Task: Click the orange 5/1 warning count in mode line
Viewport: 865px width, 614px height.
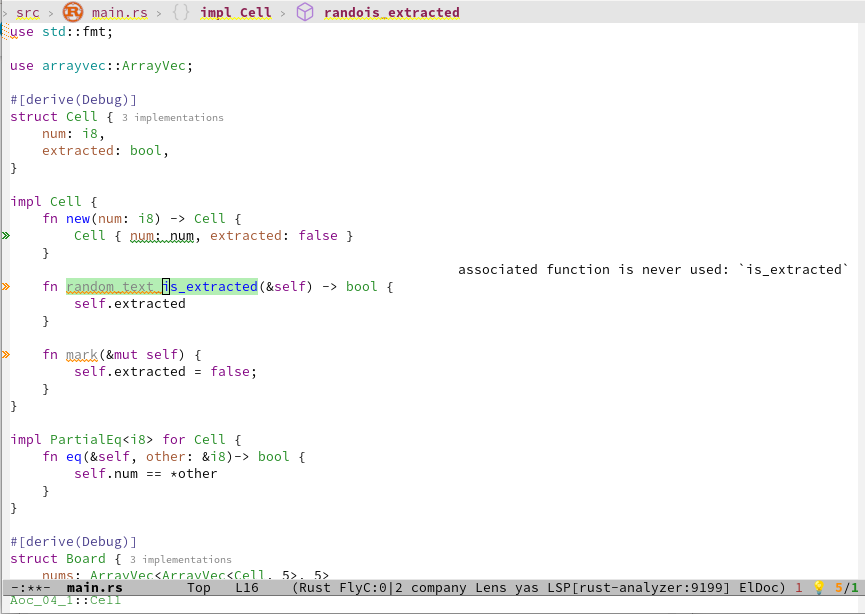Action: (847, 588)
